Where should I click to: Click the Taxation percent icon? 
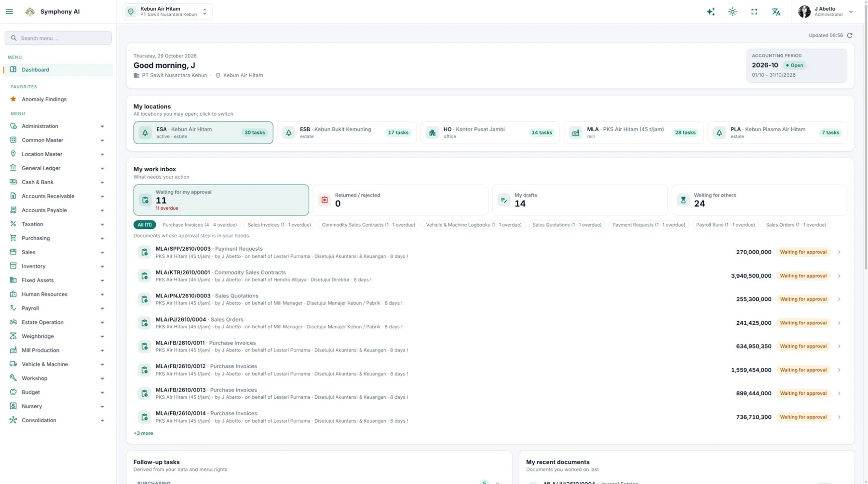point(13,224)
